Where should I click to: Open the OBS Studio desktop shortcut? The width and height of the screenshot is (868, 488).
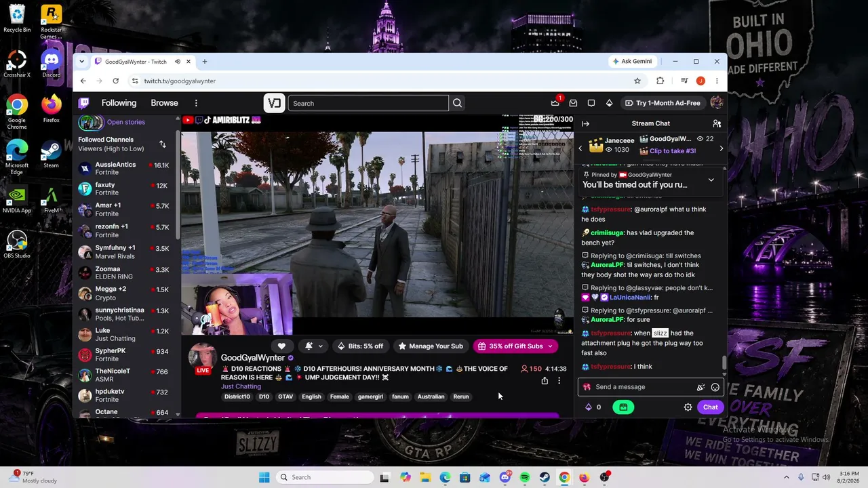[x=17, y=244]
